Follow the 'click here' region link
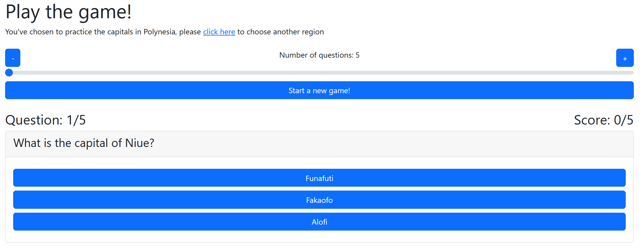 219,32
